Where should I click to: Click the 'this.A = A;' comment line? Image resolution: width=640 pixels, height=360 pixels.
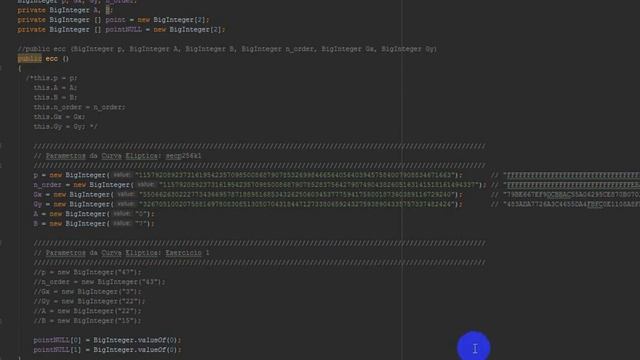[55, 88]
